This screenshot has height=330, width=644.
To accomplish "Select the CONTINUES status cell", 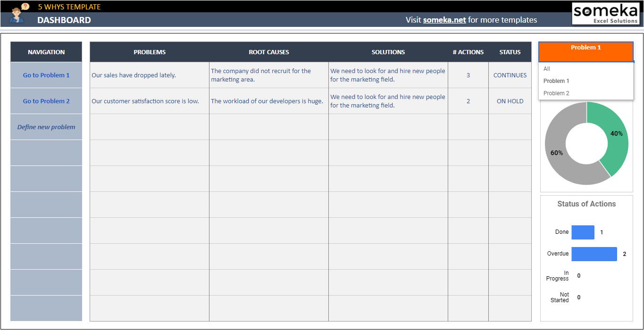I will pyautogui.click(x=510, y=75).
